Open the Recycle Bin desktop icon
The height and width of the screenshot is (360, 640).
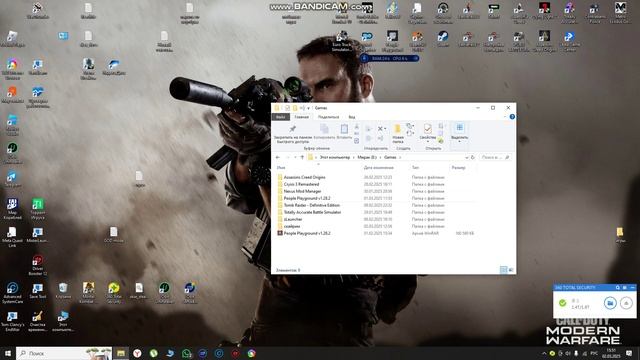[x=63, y=291]
